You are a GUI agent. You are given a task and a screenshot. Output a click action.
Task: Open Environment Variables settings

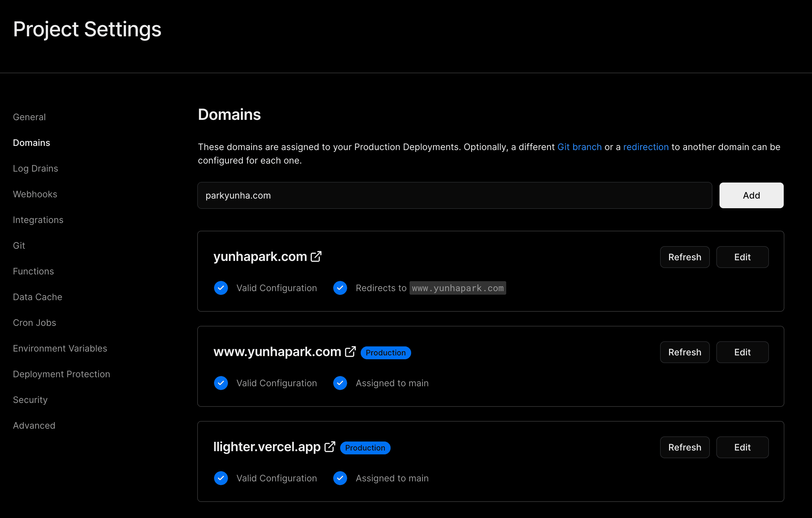click(60, 348)
